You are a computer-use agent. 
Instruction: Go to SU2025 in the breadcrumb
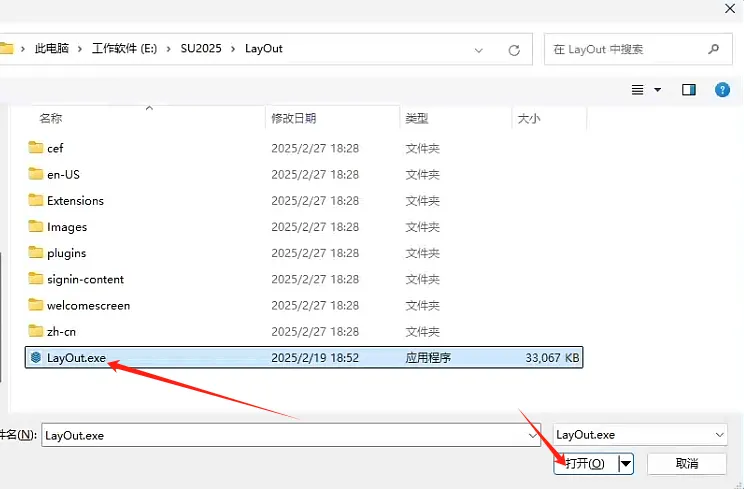(201, 48)
